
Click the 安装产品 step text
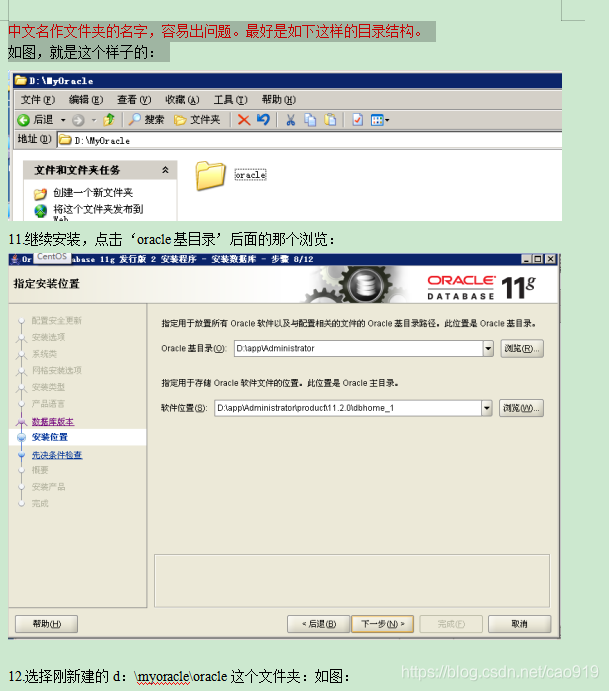tap(48, 487)
